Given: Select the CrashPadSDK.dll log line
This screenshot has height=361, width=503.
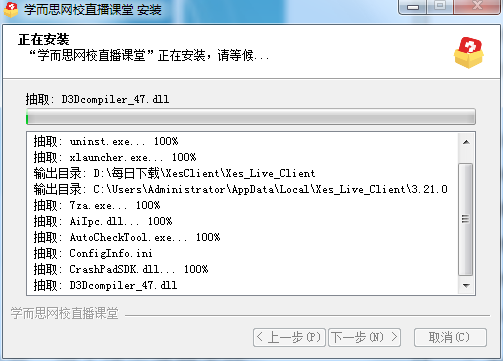Looking at the screenshot, I should (x=121, y=269).
